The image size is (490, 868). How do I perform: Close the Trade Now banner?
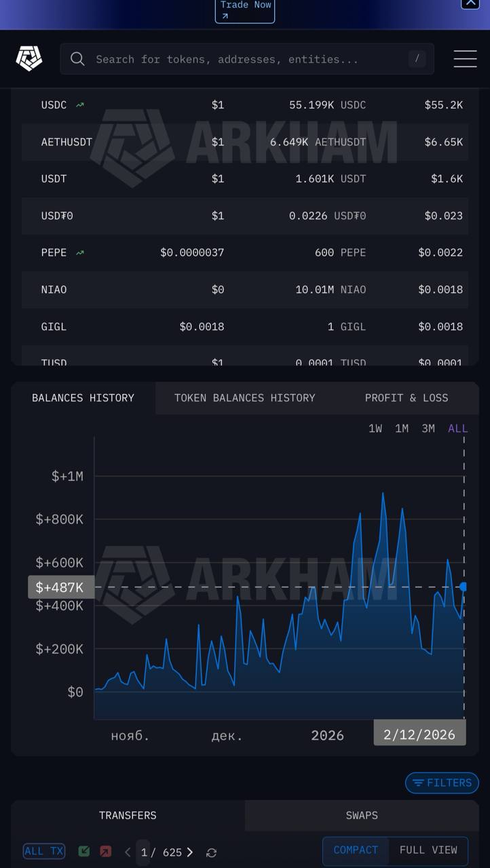click(470, 3)
